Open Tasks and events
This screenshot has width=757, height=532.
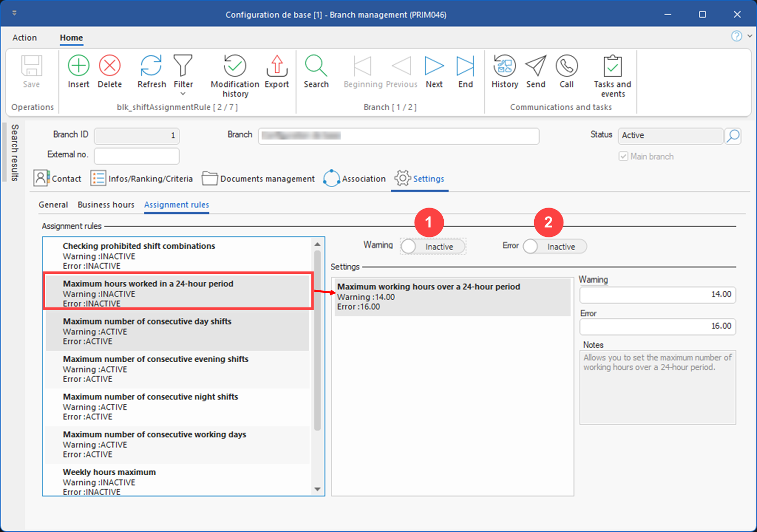click(612, 66)
